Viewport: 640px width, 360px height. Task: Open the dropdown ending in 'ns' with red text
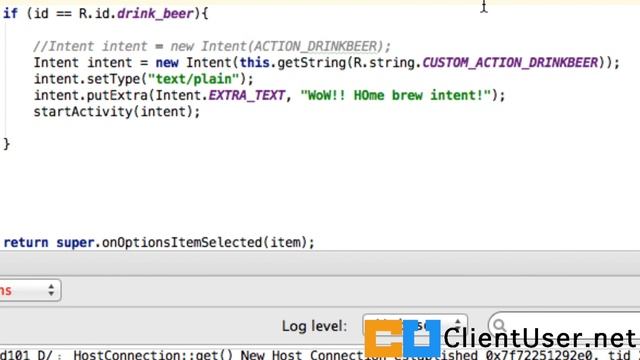click(x=30, y=290)
